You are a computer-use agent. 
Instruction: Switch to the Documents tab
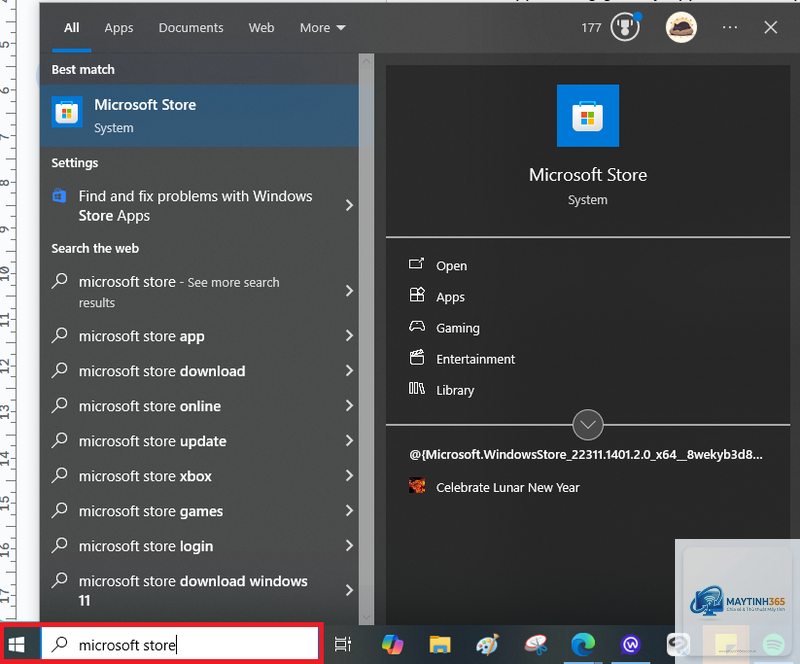click(191, 28)
